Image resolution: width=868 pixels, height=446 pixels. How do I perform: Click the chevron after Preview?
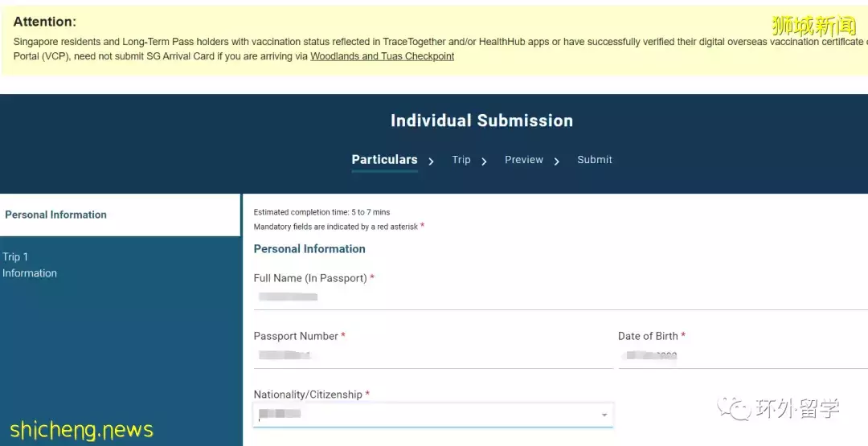click(x=557, y=162)
